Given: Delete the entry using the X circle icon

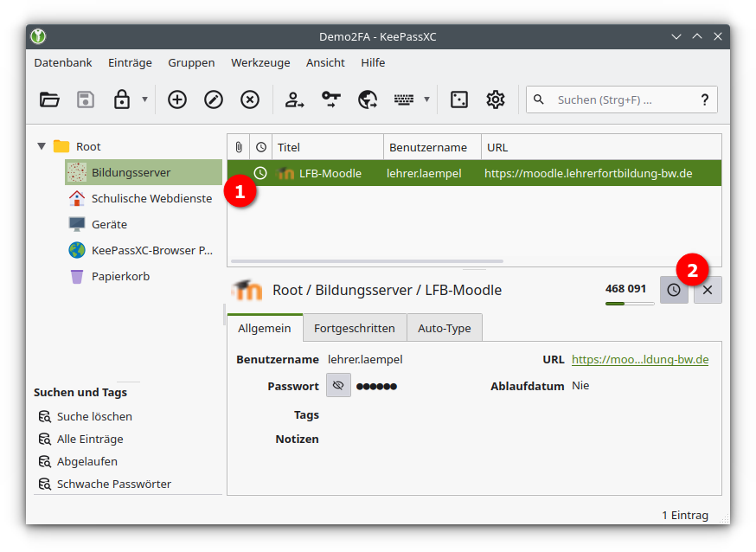Looking at the screenshot, I should click(x=250, y=99).
